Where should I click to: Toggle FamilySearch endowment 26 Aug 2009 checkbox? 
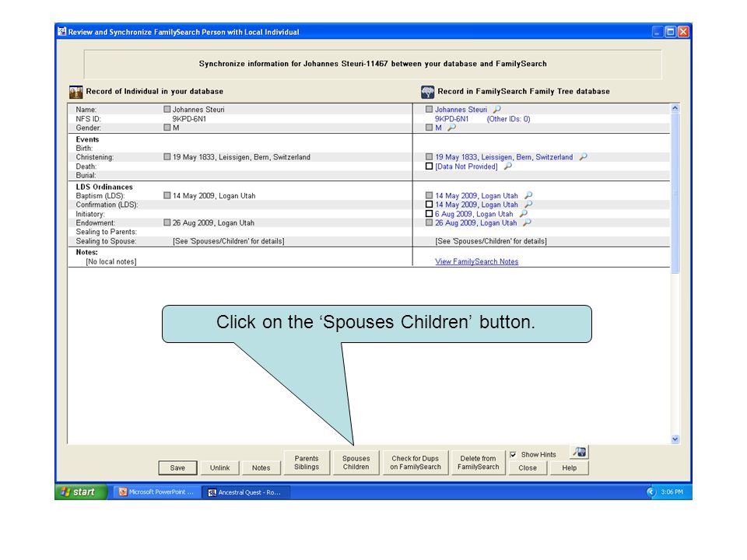click(429, 222)
